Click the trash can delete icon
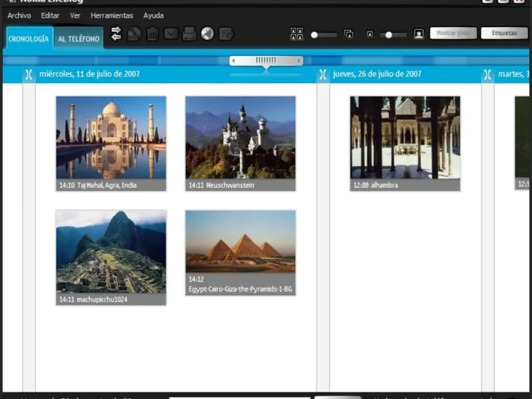 [152, 33]
